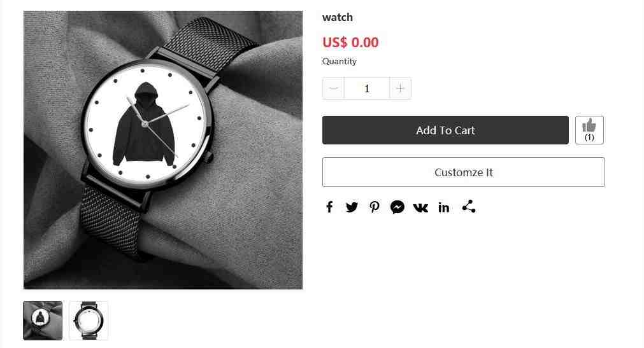The image size is (644, 348).
Task: Decrease quantity with the minus button
Action: [334, 88]
